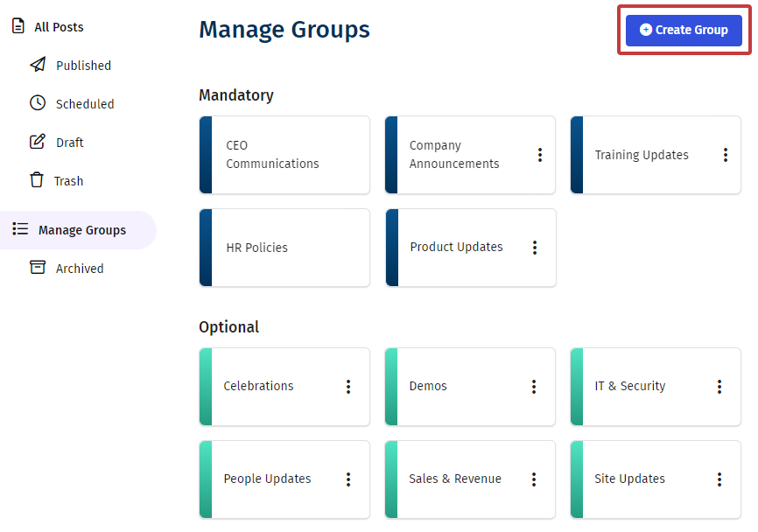Click the Draft pencil icon
The width and height of the screenshot is (758, 532).
[38, 142]
